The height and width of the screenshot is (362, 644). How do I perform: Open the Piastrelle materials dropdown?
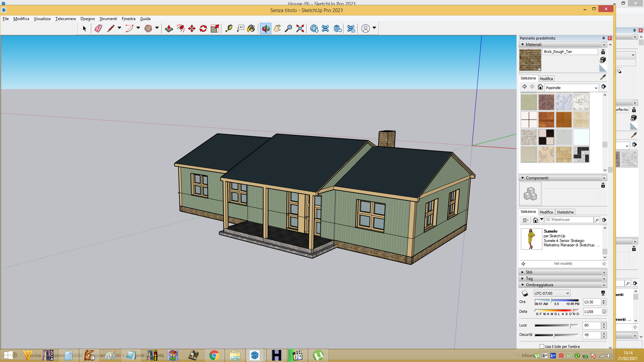572,88
